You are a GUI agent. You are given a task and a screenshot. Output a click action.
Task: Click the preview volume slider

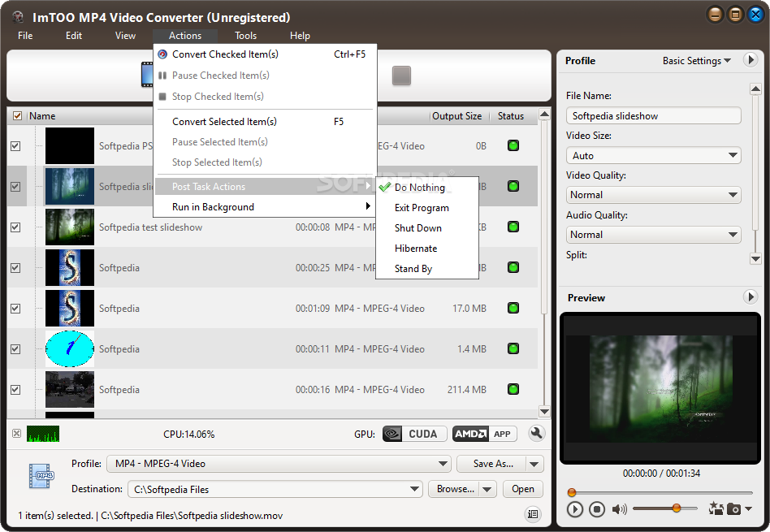click(665, 508)
